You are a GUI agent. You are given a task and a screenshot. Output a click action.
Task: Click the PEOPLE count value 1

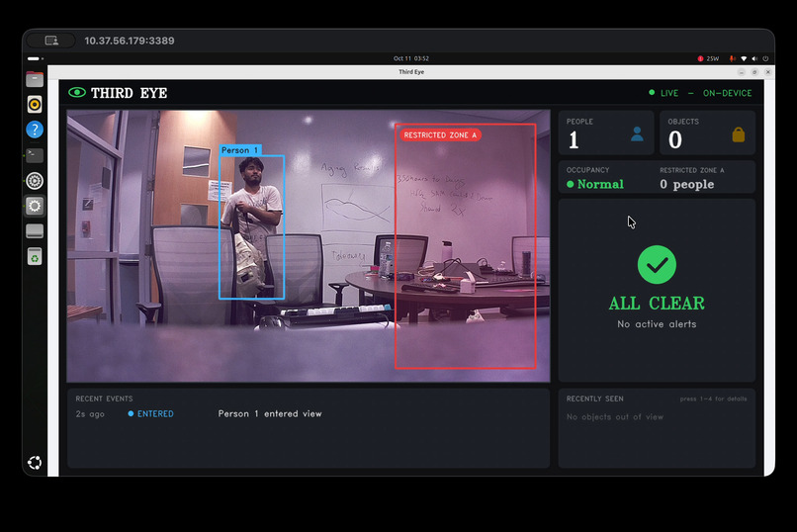click(x=574, y=139)
